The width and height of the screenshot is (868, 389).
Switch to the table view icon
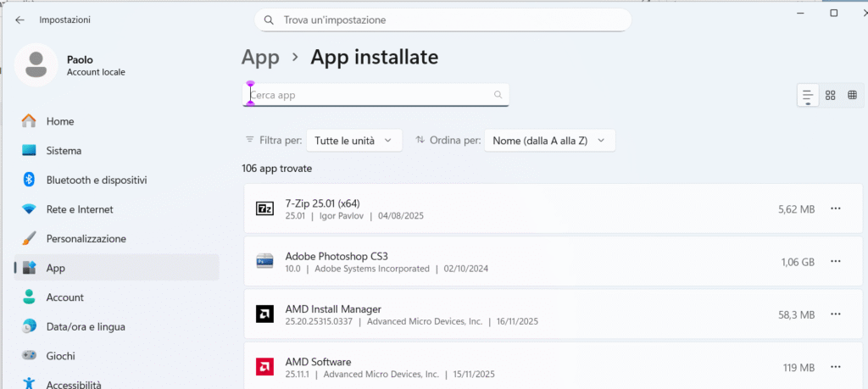tap(852, 95)
